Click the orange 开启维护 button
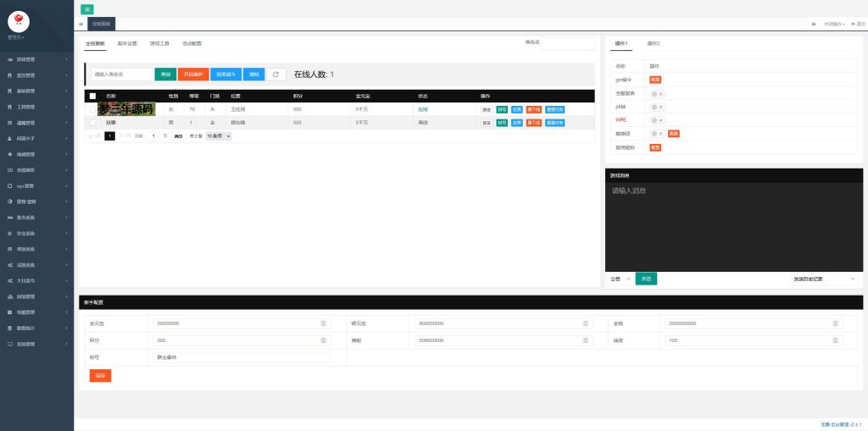 pyautogui.click(x=193, y=75)
